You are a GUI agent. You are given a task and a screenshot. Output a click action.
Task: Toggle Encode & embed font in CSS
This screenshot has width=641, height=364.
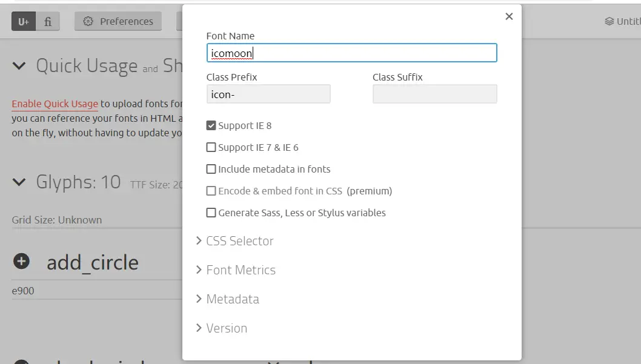coord(211,191)
